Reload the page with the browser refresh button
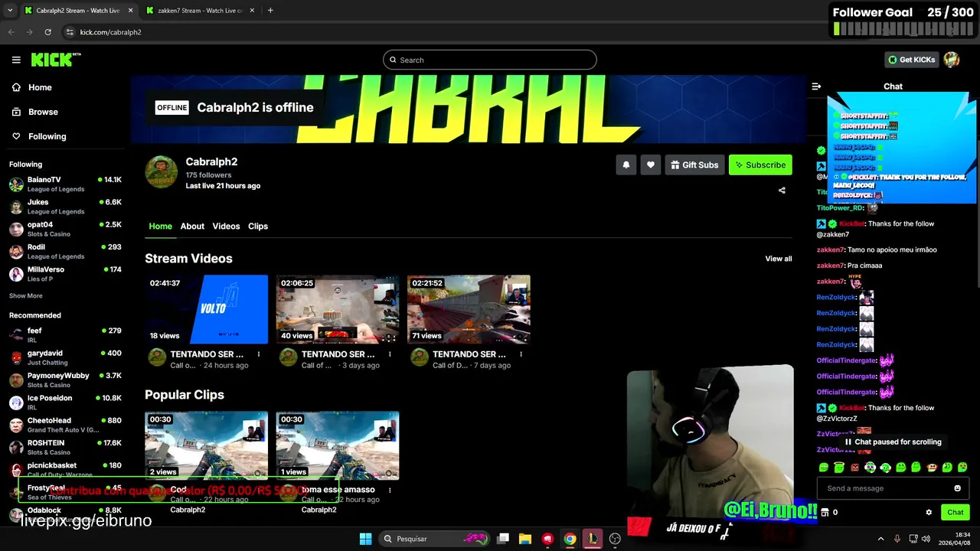 pyautogui.click(x=47, y=32)
